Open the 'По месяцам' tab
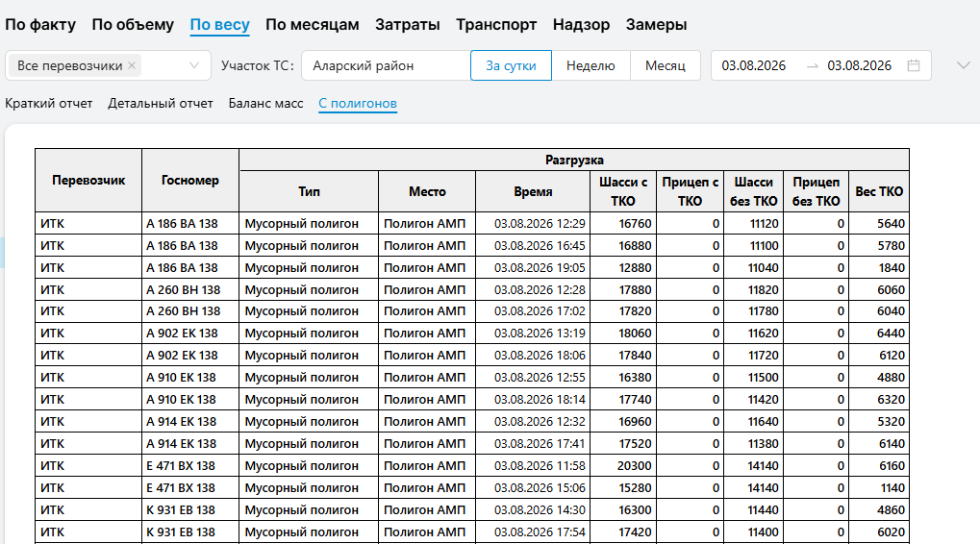 [312, 24]
